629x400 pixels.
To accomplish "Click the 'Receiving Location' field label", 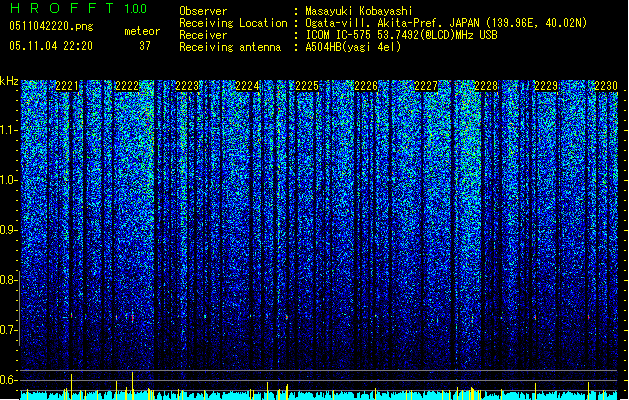I will (233, 23).
